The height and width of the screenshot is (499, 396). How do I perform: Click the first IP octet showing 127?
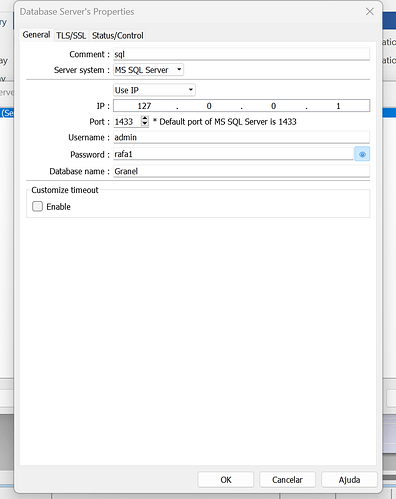(x=144, y=106)
